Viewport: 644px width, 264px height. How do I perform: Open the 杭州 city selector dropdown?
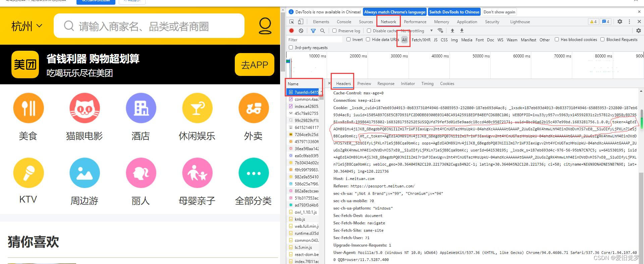27,26
